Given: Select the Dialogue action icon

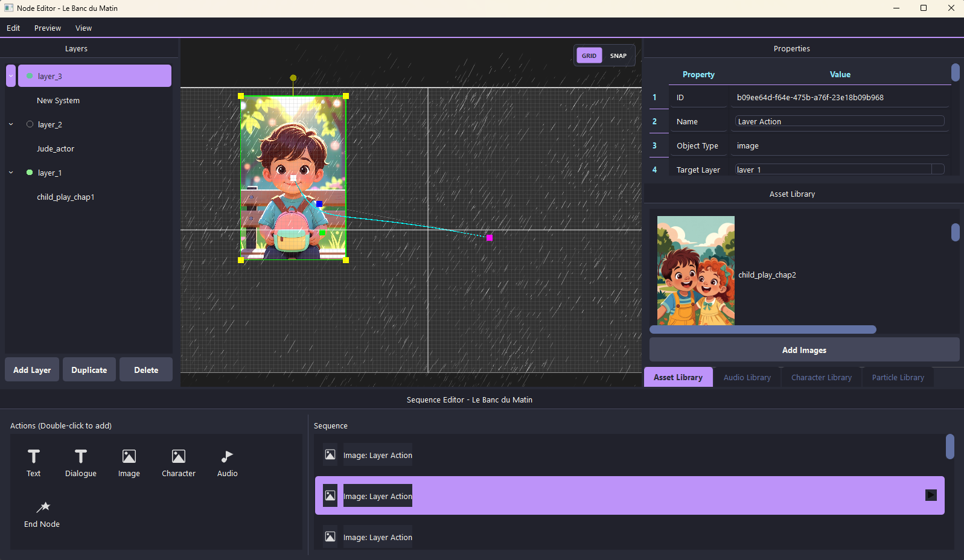Looking at the screenshot, I should click(x=81, y=457).
